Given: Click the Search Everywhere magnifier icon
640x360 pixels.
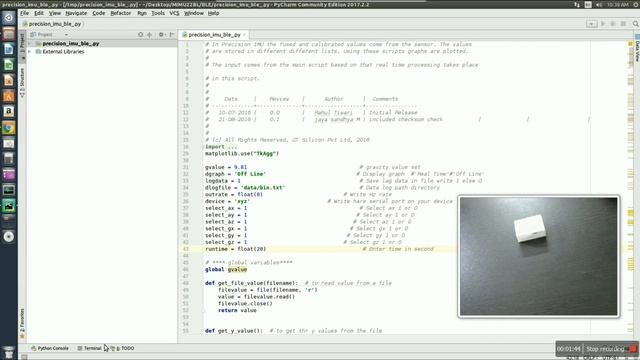Looking at the screenshot, I should [x=636, y=24].
